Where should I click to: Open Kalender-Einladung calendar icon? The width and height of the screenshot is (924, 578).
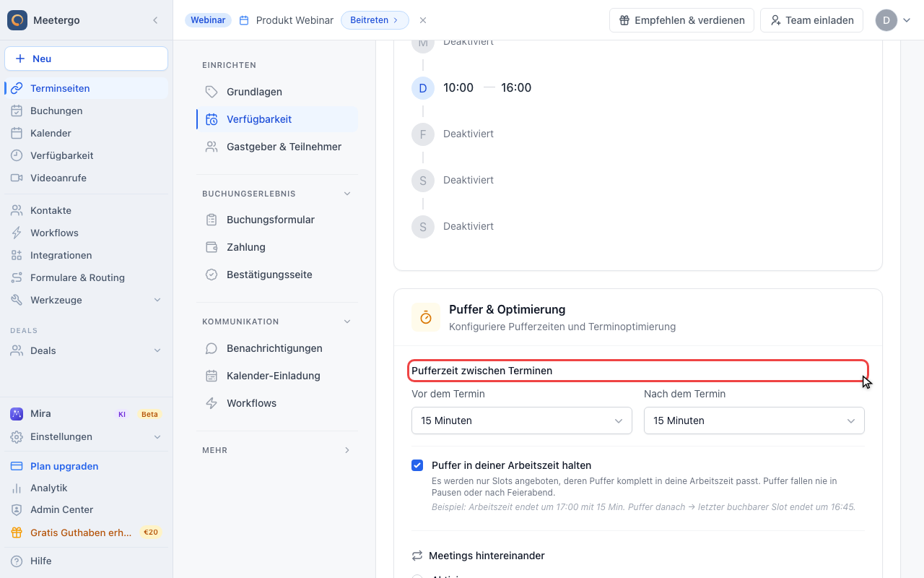[x=212, y=376]
